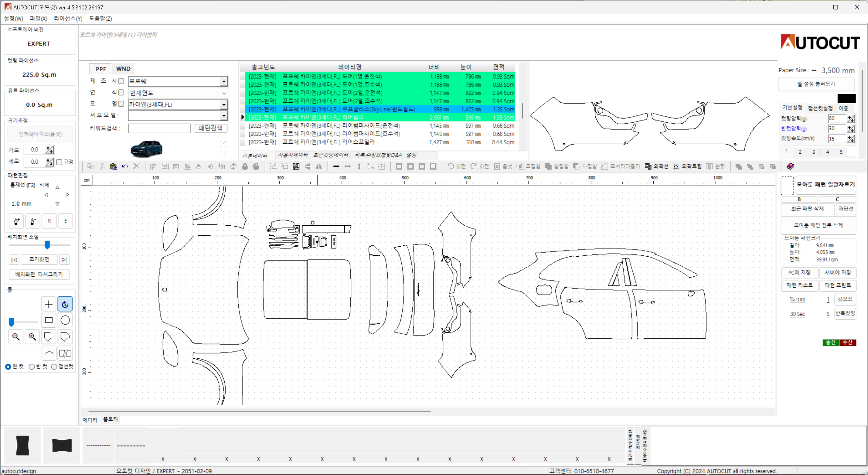
Task: Switch to the WND tab
Action: click(x=123, y=69)
